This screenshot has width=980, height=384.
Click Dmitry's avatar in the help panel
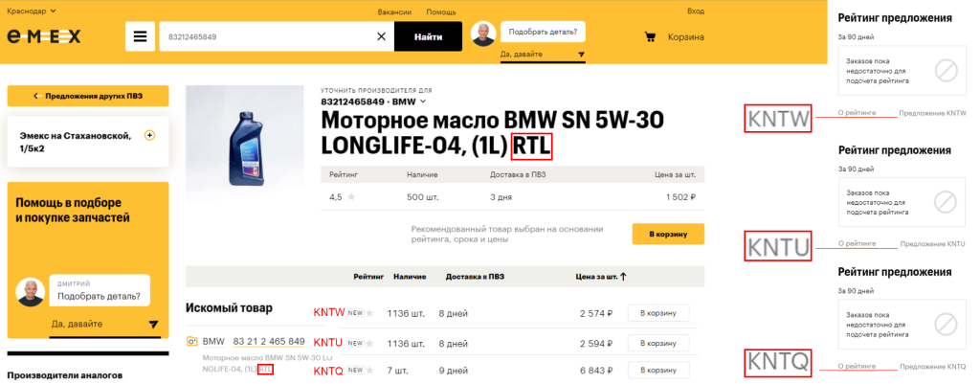[32, 290]
